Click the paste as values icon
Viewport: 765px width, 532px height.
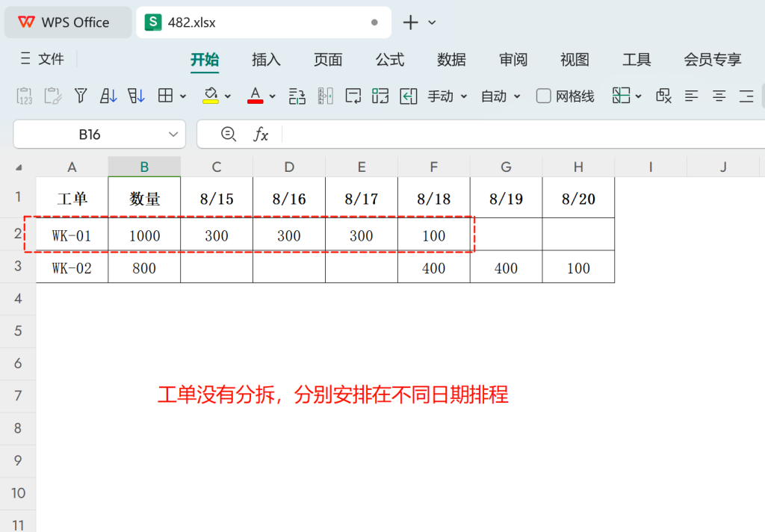25,96
